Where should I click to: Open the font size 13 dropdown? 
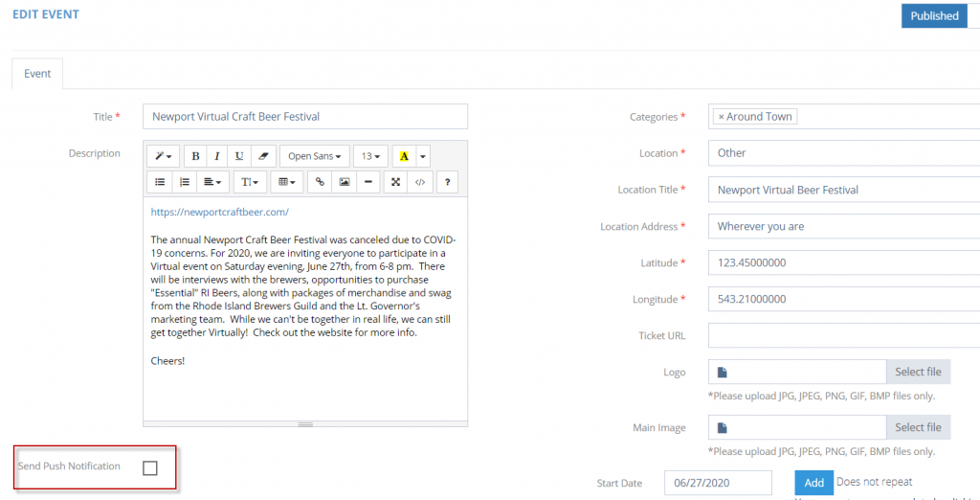point(370,156)
